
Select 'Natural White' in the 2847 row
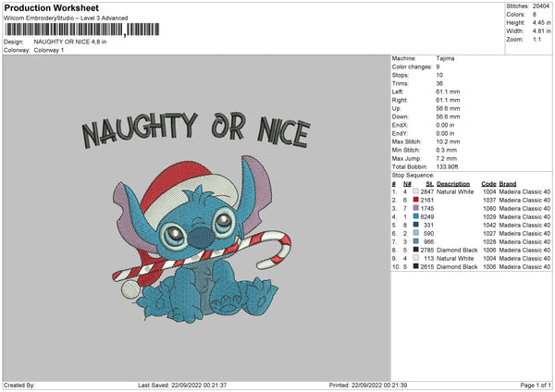[455, 191]
